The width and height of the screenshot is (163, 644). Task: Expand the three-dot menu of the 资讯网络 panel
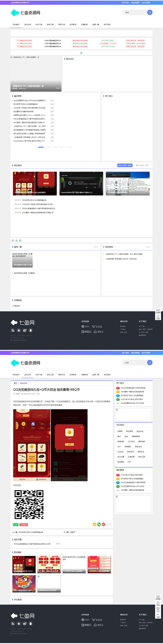tap(148, 247)
